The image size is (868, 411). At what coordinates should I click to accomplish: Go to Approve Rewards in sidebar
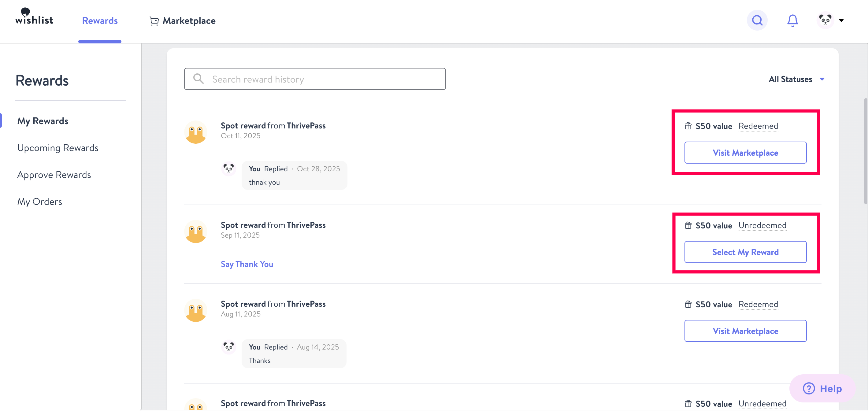(54, 175)
